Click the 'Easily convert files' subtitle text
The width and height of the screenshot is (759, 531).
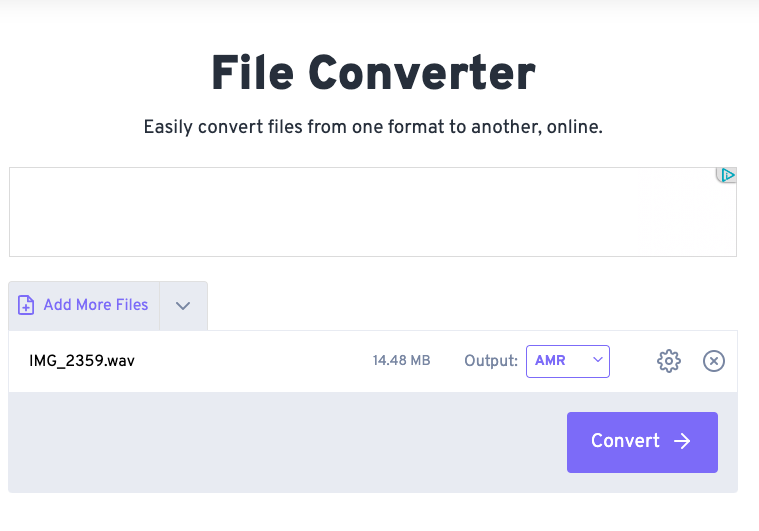click(373, 127)
